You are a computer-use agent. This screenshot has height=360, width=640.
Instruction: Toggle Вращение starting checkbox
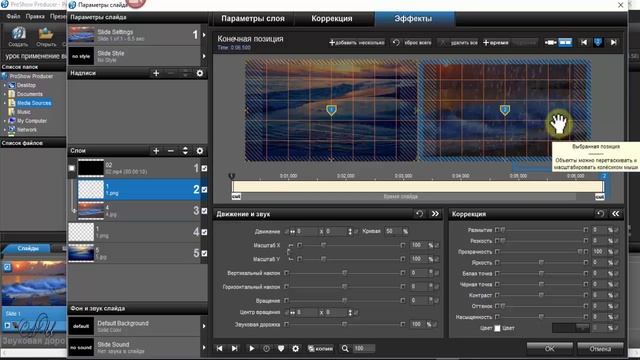coord(287,300)
